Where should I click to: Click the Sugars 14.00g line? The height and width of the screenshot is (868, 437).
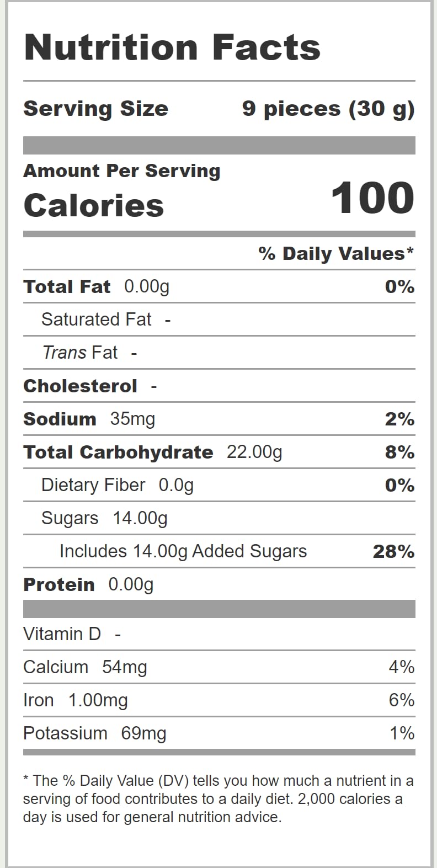coord(104,518)
